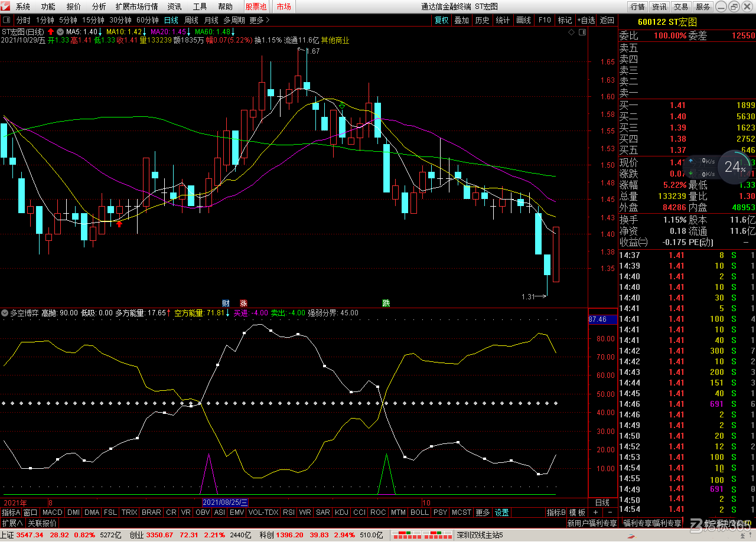The height and width of the screenshot is (542, 756).
Task: Toggle the 复权 chart option
Action: (x=442, y=20)
